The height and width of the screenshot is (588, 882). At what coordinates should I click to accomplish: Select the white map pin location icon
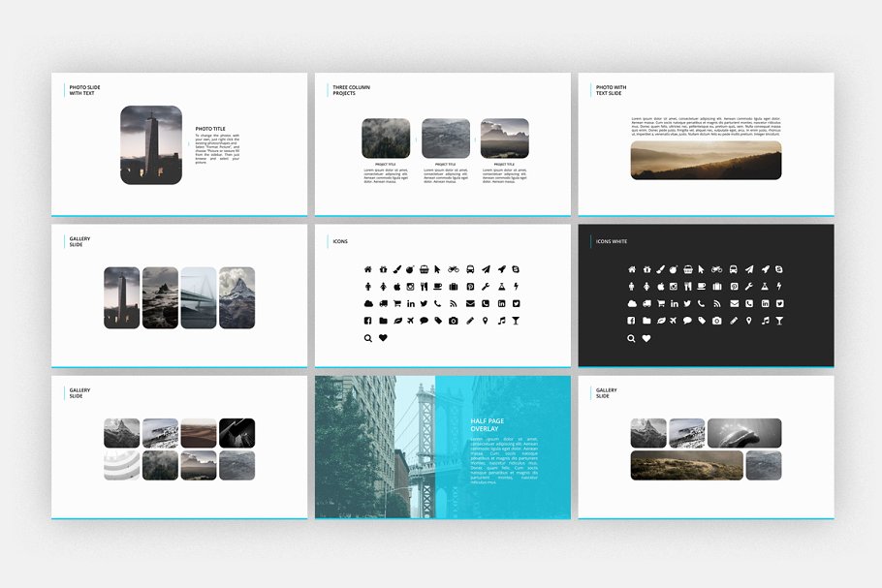click(x=749, y=321)
